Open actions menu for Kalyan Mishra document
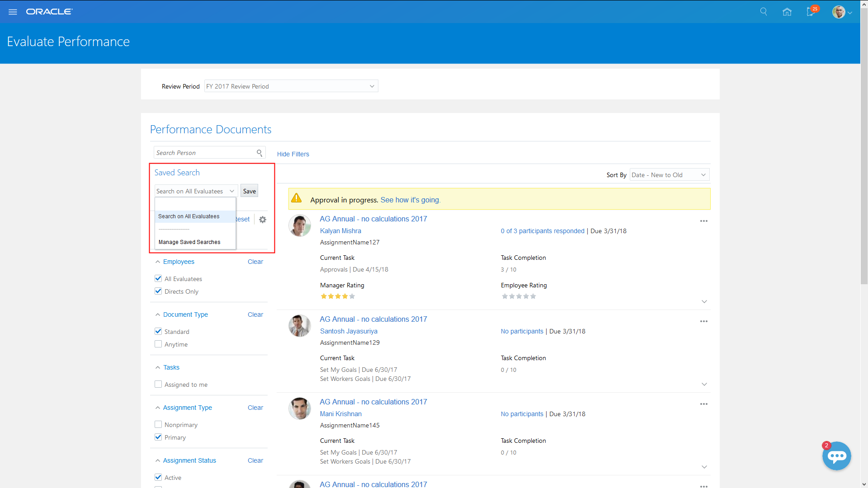The image size is (868, 488). 704,221
